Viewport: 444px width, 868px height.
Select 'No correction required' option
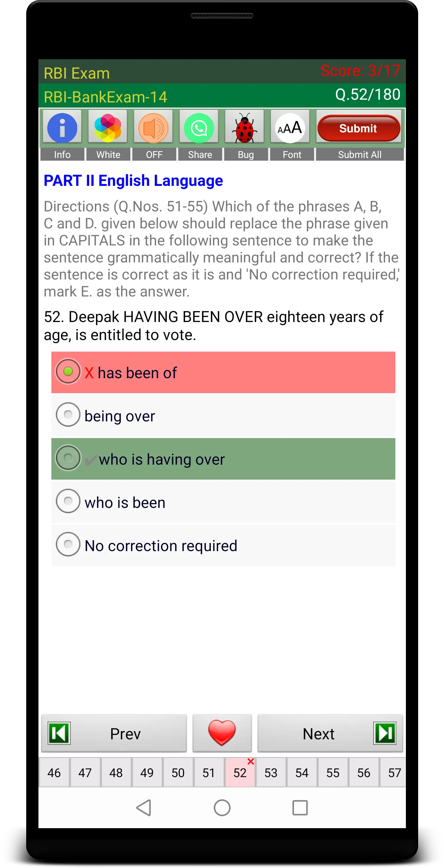pos(223,545)
